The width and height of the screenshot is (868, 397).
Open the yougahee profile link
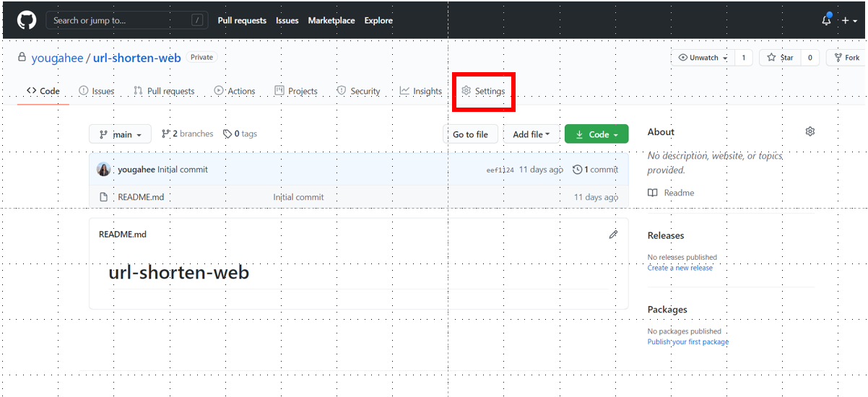click(57, 58)
